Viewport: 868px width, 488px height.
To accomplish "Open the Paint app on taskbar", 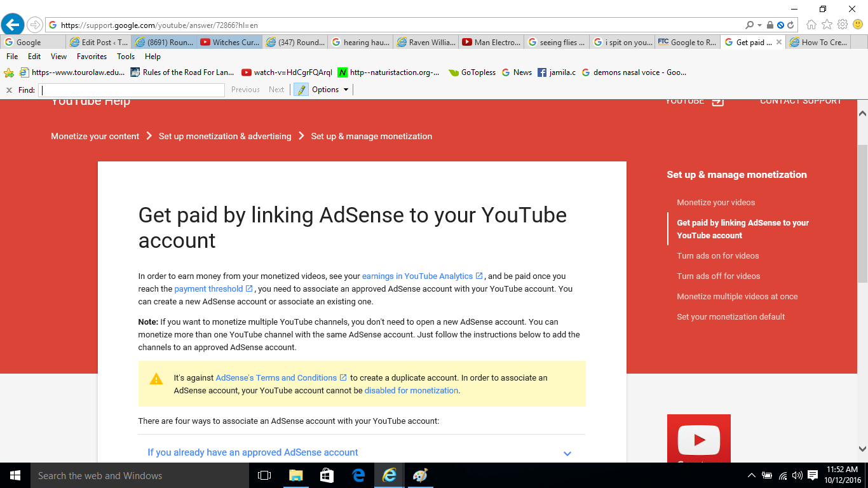I will (x=421, y=475).
